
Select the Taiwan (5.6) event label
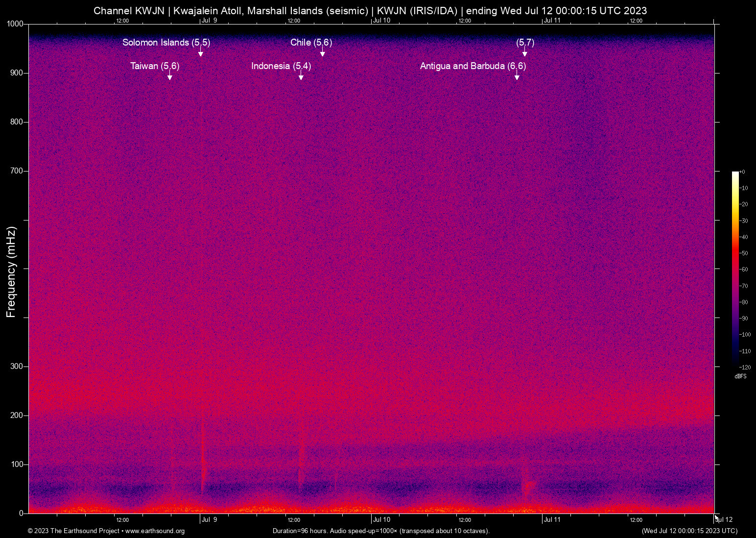point(155,66)
